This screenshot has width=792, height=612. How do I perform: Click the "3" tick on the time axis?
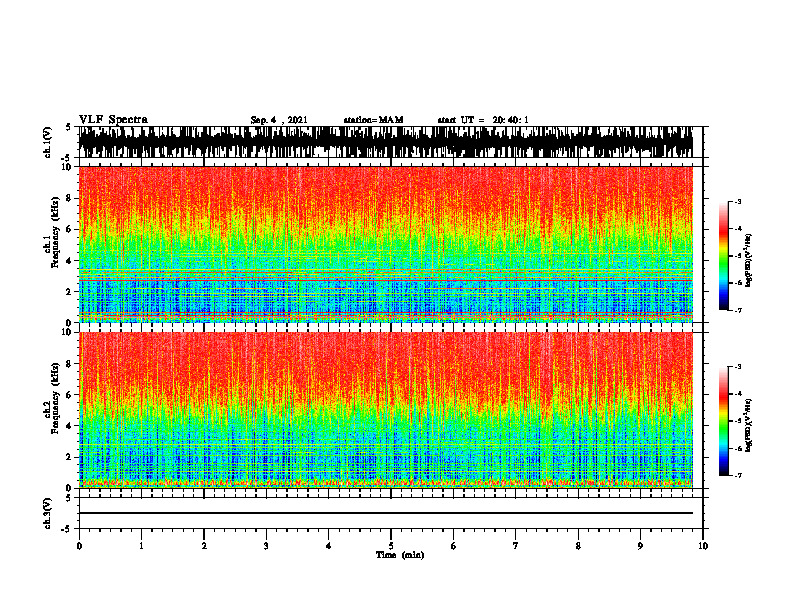tap(266, 546)
